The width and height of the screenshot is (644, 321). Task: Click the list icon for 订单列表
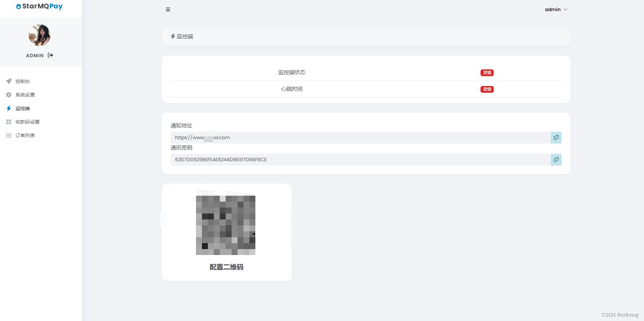pos(9,136)
